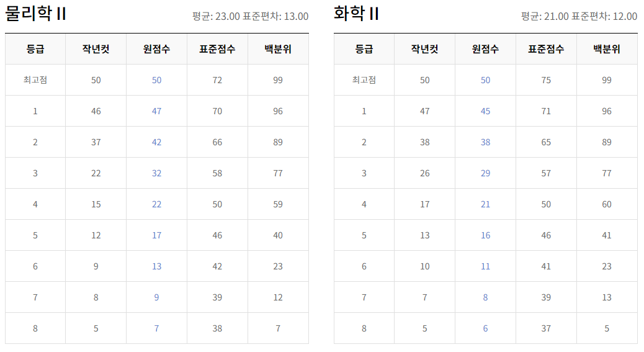Click 최고점 label in 물리학 II table
The width and height of the screenshot is (644, 352).
[x=35, y=80]
